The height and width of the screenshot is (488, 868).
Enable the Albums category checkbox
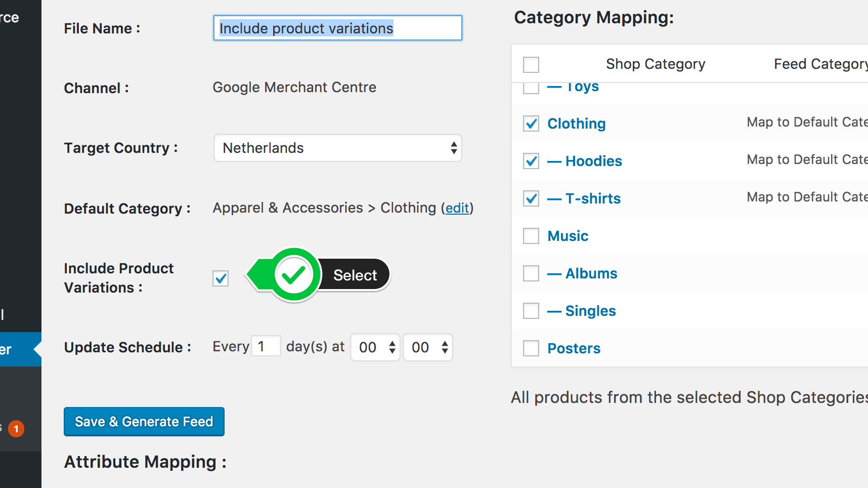click(531, 273)
